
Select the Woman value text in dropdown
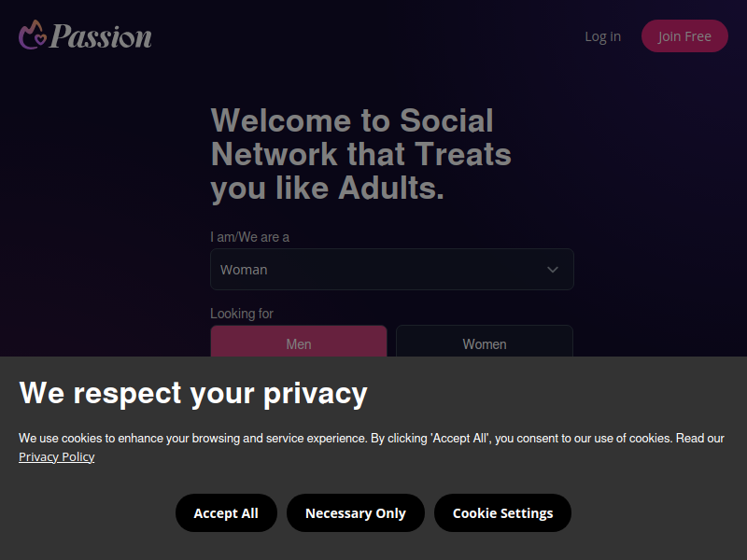tap(244, 270)
